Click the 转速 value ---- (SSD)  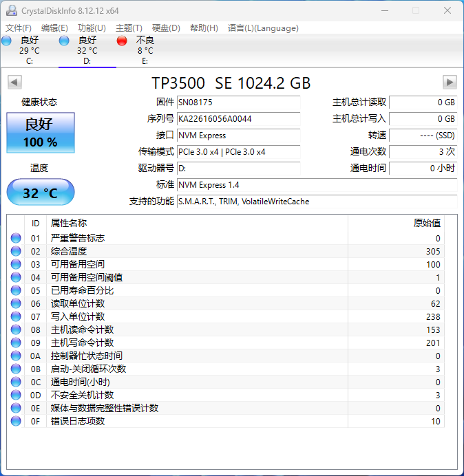[423, 136]
